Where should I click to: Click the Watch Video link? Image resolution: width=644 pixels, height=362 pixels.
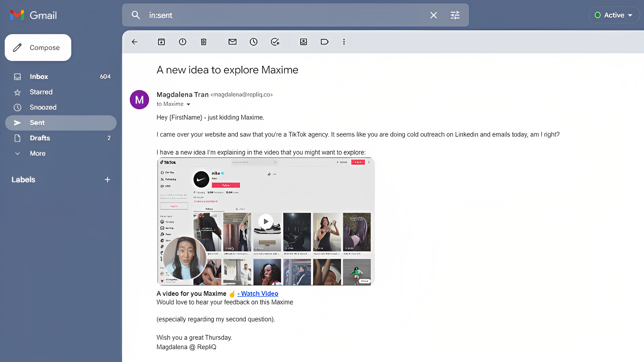tap(258, 294)
